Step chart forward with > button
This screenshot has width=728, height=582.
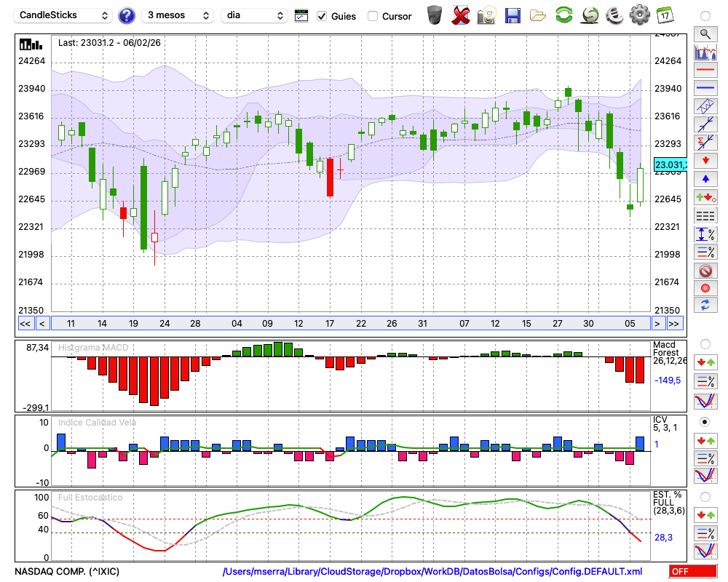click(x=657, y=324)
